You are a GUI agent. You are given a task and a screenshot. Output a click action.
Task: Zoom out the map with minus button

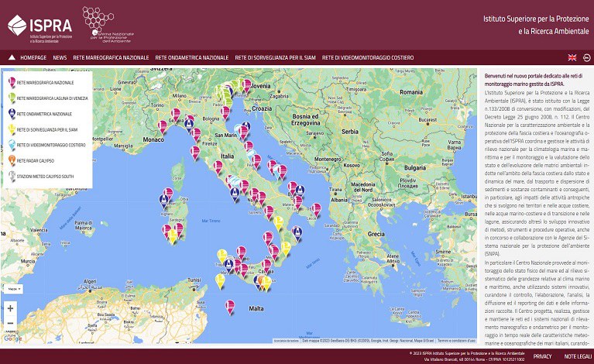pyautogui.click(x=11, y=323)
